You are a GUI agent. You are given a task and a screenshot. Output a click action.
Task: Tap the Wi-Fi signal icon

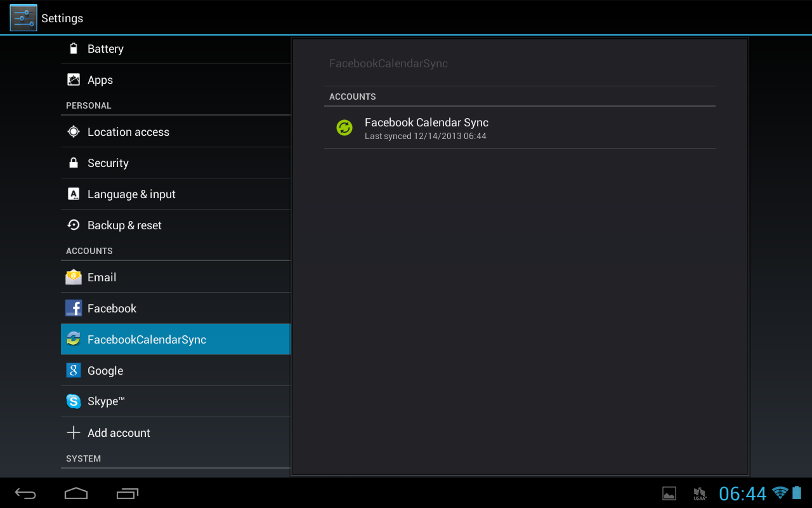click(780, 492)
